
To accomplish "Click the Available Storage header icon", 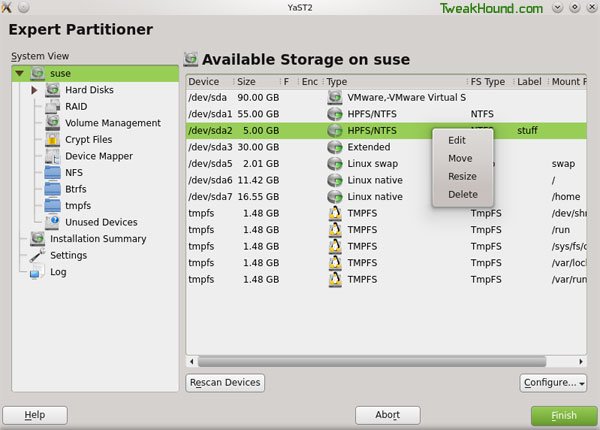I will click(191, 59).
